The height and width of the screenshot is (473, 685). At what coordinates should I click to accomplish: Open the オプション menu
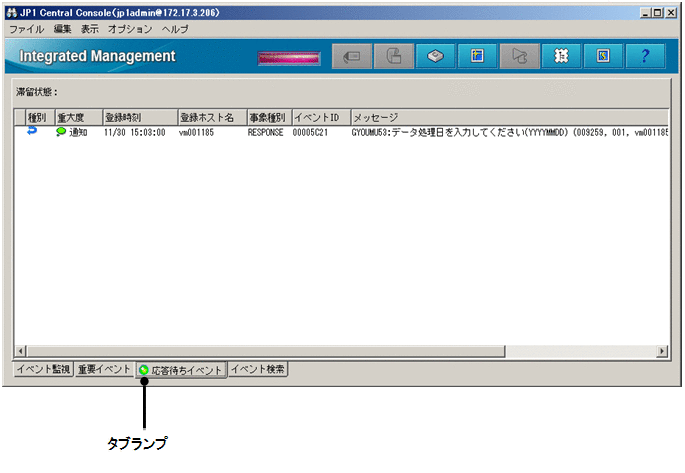coord(130,29)
